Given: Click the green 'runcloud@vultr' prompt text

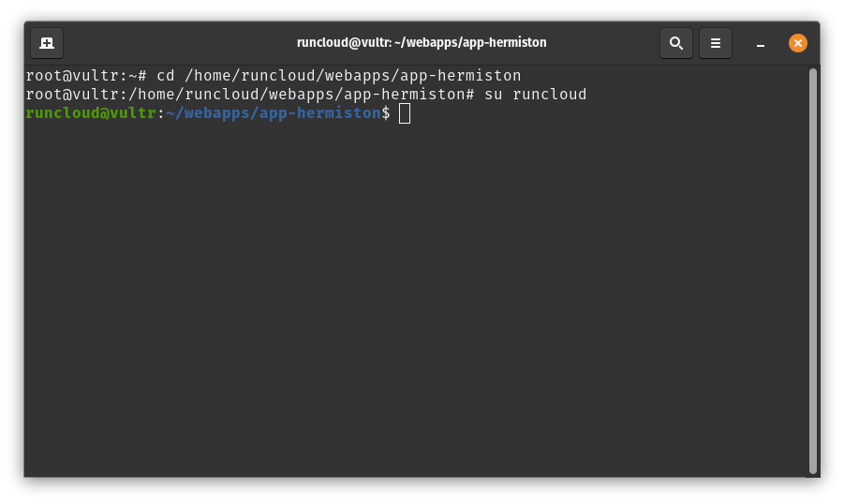Looking at the screenshot, I should (x=91, y=113).
